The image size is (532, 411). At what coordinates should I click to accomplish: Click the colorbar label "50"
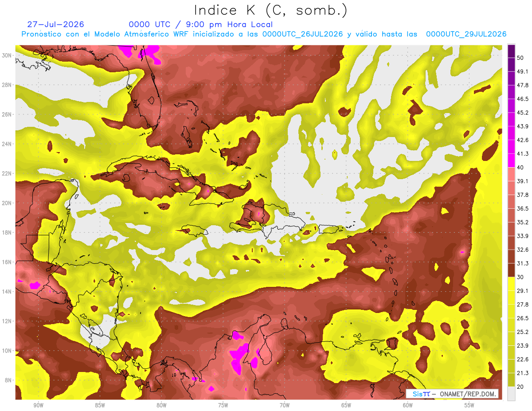(x=520, y=57)
